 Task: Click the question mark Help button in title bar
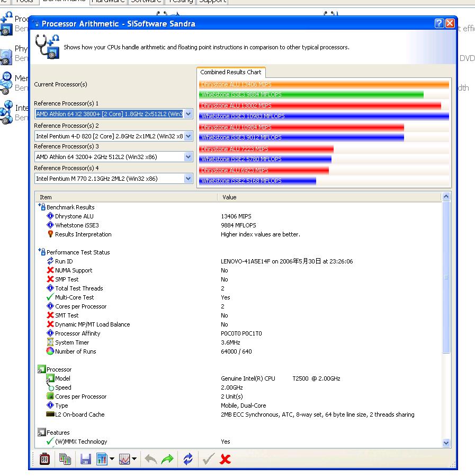pyautogui.click(x=439, y=23)
